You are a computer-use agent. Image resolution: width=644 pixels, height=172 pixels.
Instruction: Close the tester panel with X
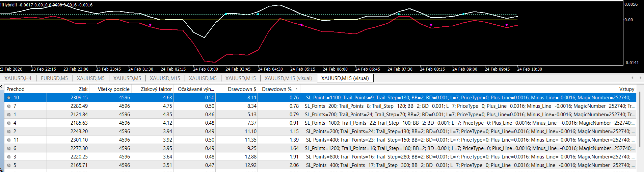click(1, 87)
